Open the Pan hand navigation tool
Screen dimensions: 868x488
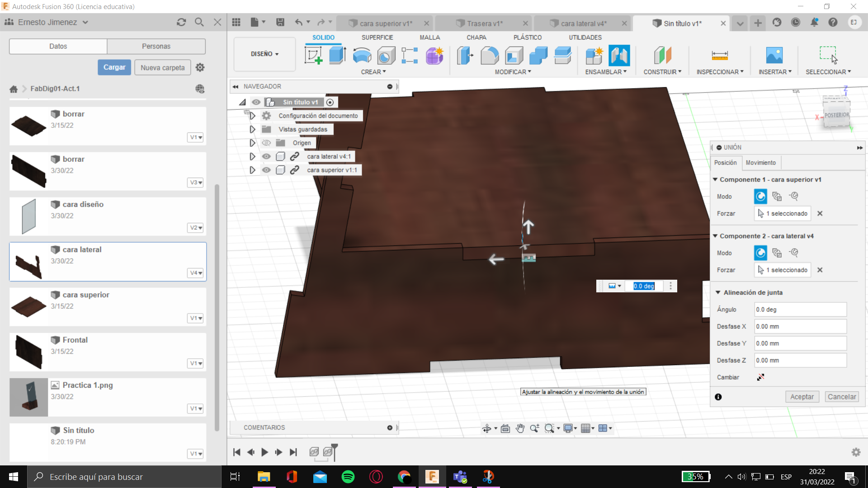pyautogui.click(x=520, y=428)
